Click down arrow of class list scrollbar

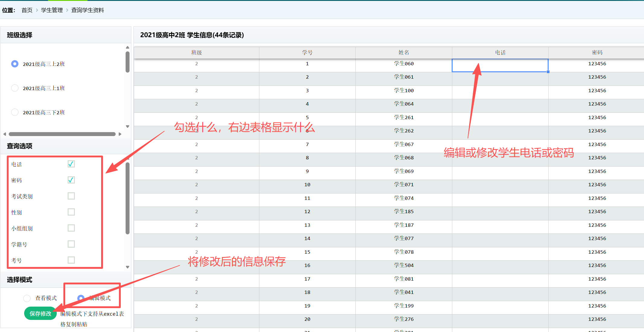point(127,126)
